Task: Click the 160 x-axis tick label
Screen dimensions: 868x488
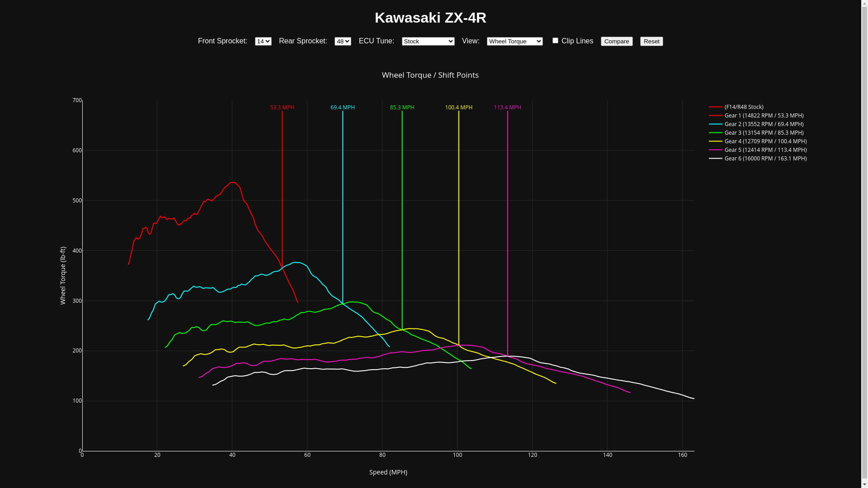Action: point(682,455)
